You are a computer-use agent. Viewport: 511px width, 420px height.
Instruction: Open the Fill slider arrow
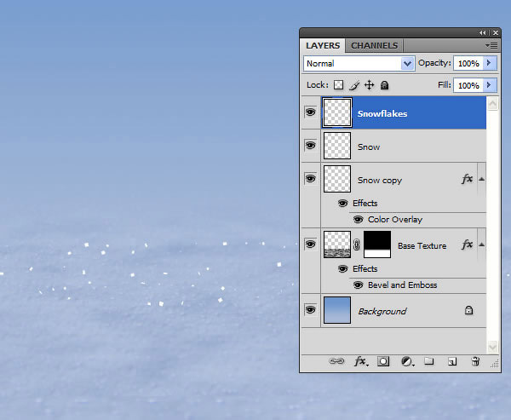click(x=489, y=85)
